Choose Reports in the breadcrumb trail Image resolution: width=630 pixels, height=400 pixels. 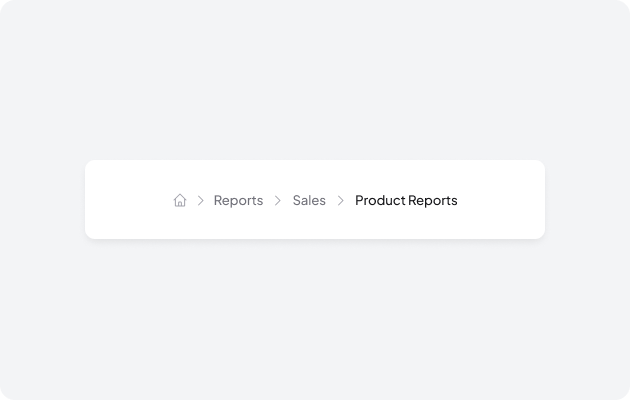[x=238, y=200]
